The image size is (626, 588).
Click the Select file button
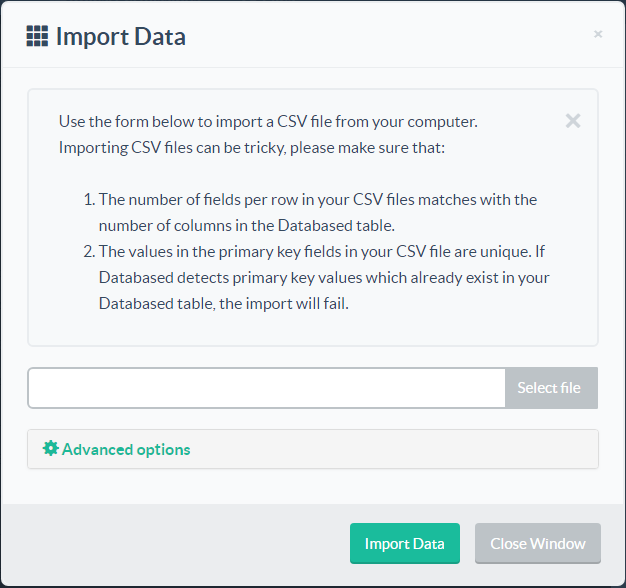click(551, 388)
